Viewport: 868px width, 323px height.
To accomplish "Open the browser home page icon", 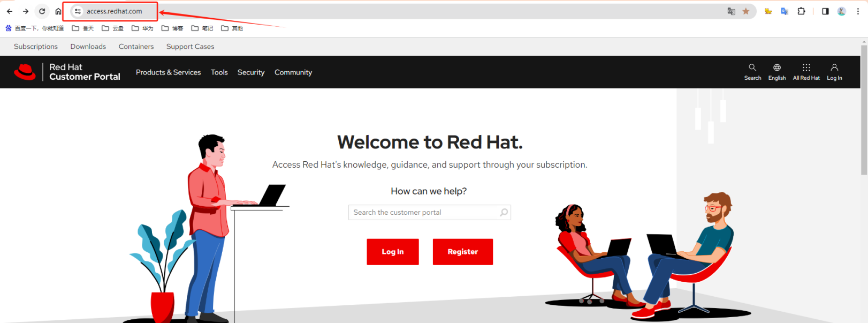I will point(58,11).
